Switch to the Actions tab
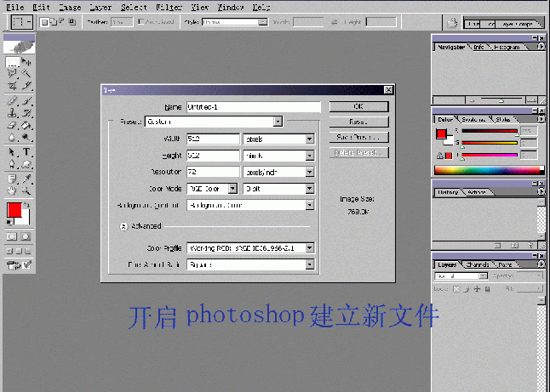 point(476,192)
